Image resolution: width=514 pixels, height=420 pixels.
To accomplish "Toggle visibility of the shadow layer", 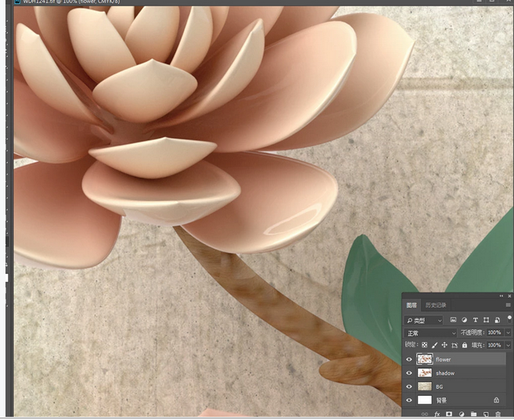I will pos(409,373).
